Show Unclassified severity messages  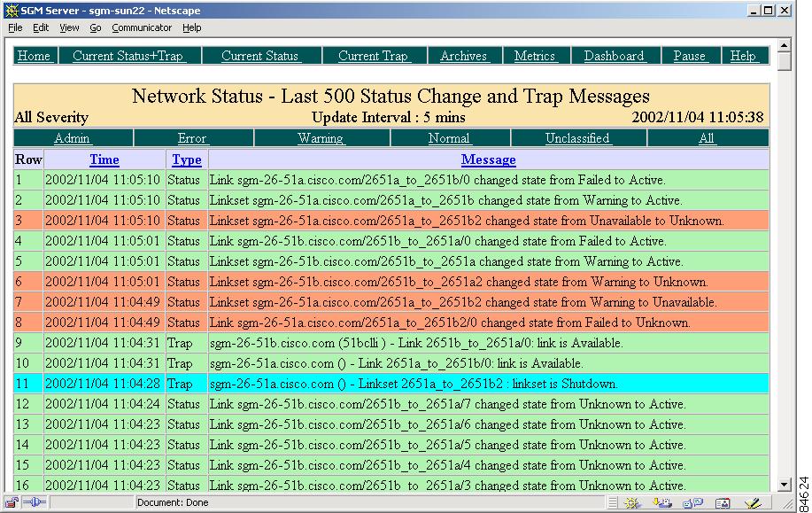tap(577, 138)
